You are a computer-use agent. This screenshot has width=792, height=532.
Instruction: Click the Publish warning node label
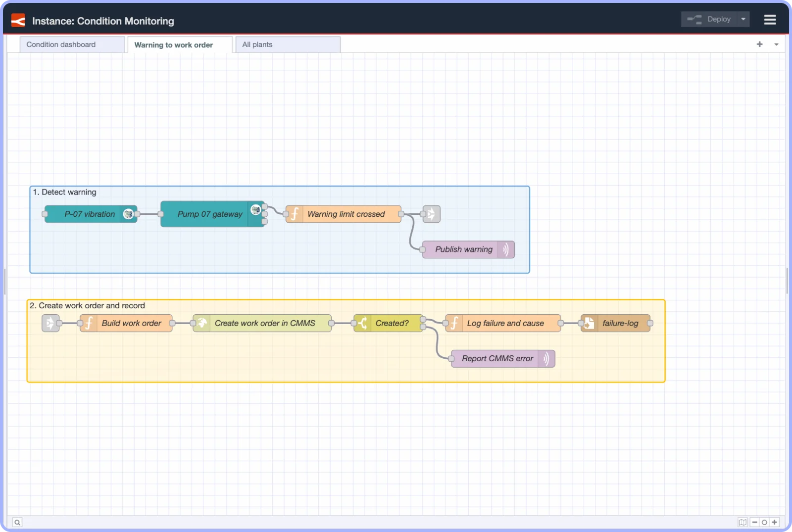(x=464, y=249)
